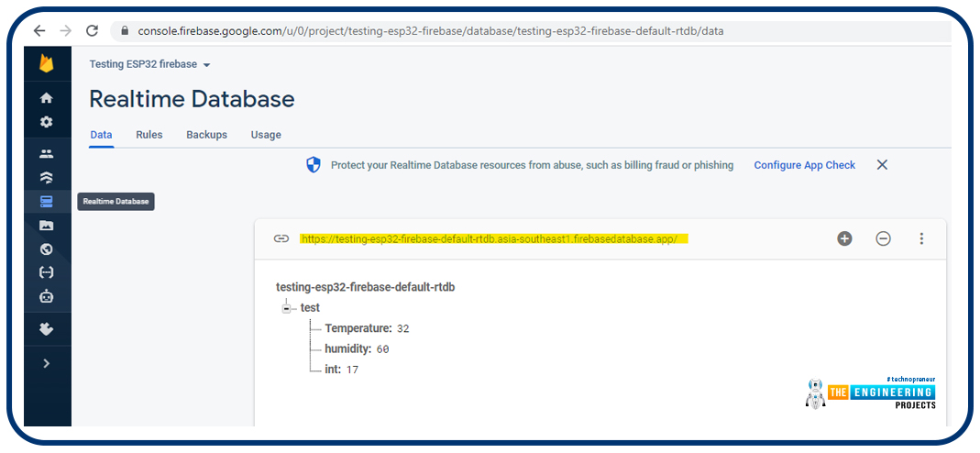Open Firestore Database icon in sidebar

pos(47,178)
